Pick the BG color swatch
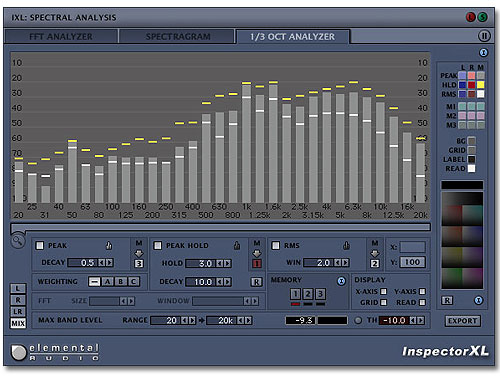Image resolution: width=500 pixels, height=379 pixels. [x=471, y=141]
